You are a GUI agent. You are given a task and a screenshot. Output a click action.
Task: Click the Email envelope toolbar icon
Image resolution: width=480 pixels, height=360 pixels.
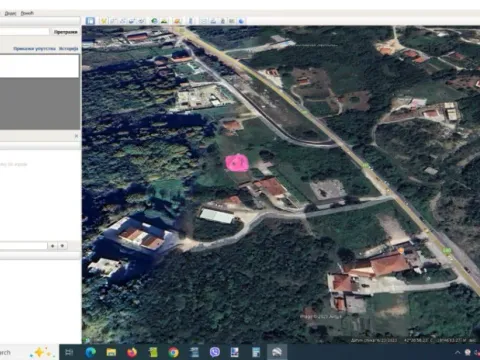tap(204, 21)
